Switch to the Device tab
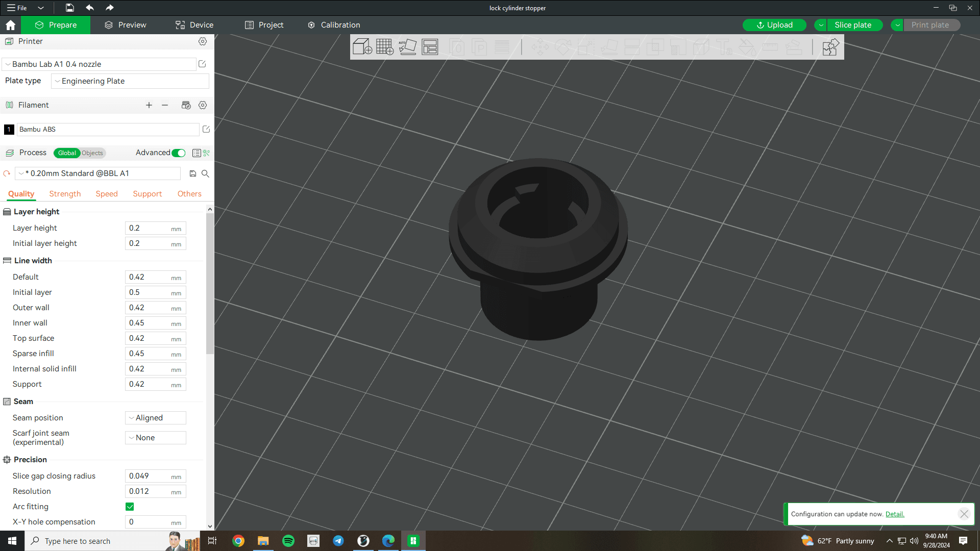 pyautogui.click(x=194, y=25)
